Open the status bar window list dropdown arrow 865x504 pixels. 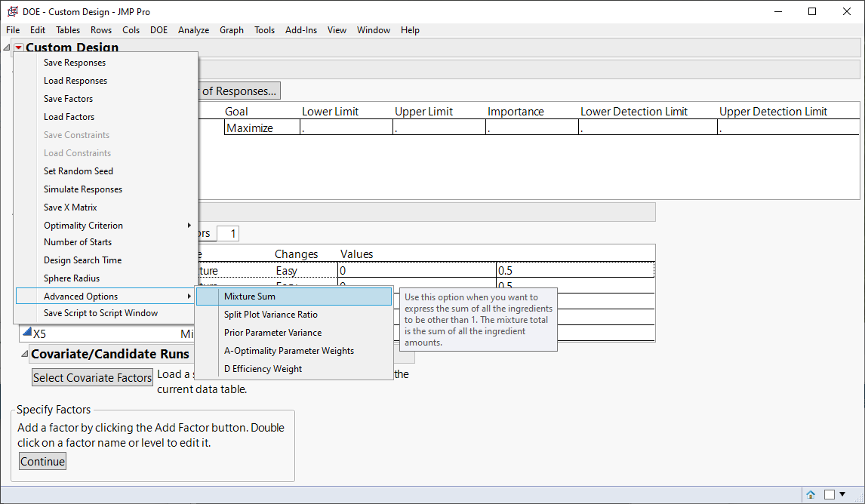click(842, 494)
